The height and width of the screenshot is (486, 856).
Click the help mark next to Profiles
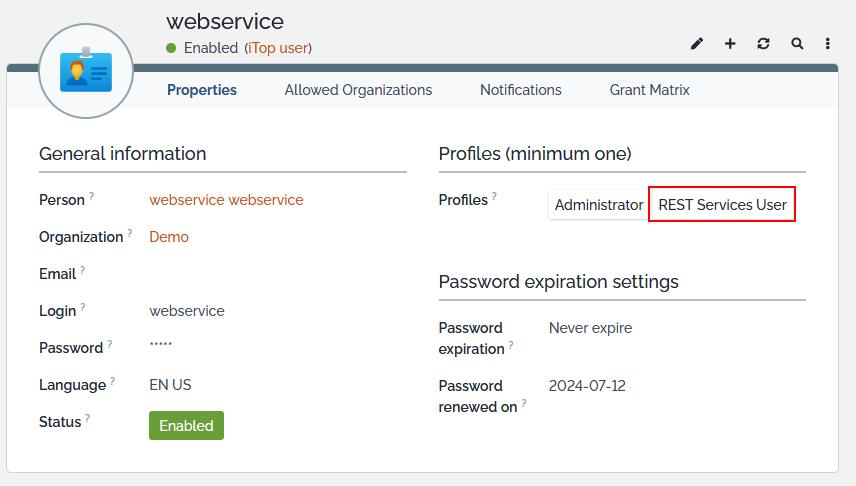(494, 196)
